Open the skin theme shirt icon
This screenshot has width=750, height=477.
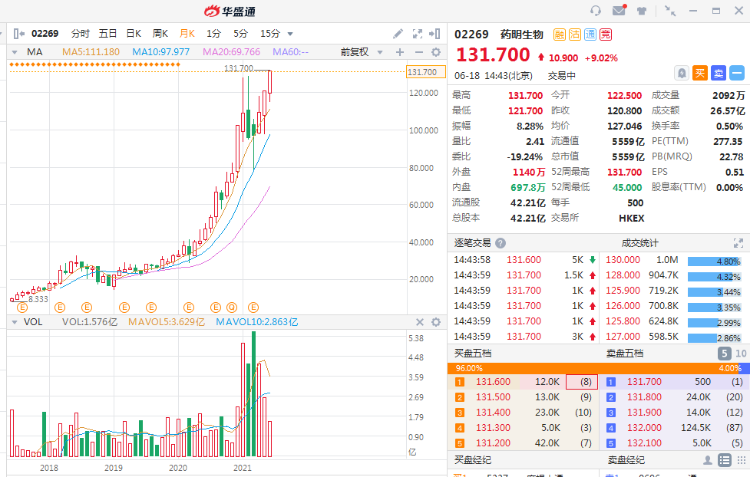642,11
